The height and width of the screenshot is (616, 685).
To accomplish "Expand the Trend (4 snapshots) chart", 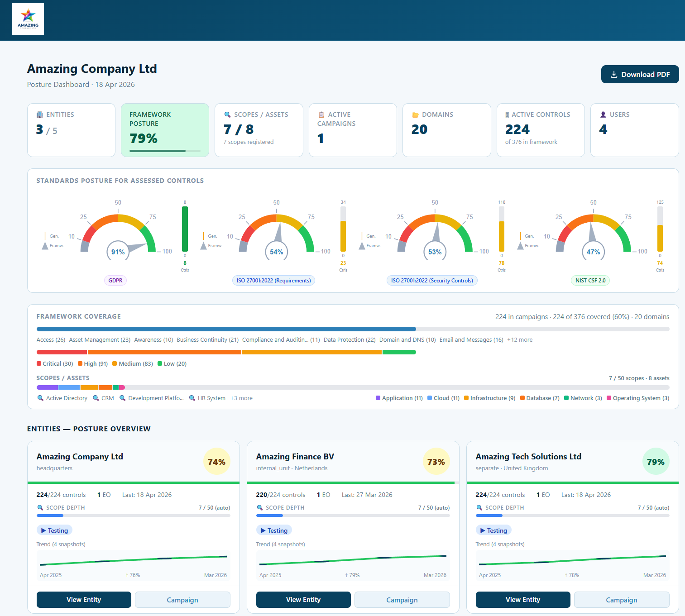I will [133, 563].
